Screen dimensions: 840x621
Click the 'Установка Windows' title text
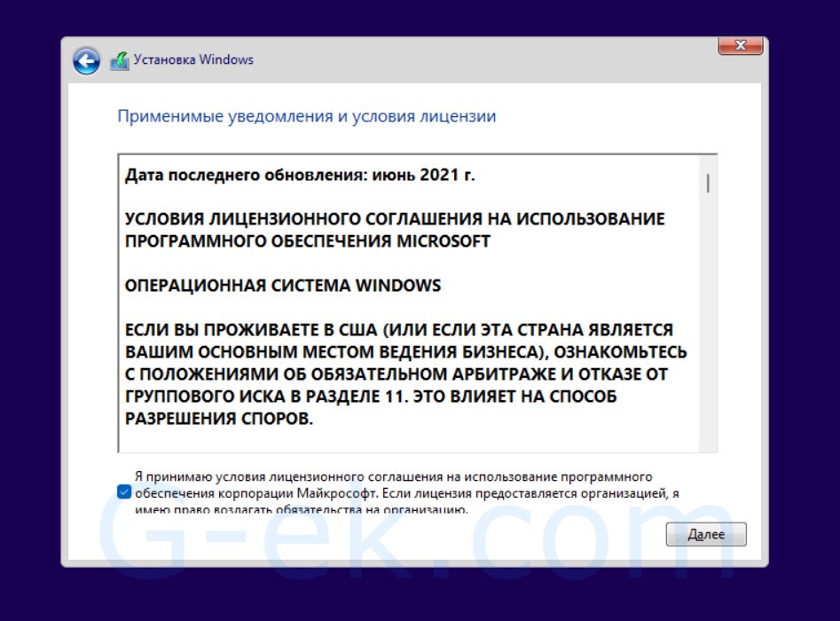(193, 59)
